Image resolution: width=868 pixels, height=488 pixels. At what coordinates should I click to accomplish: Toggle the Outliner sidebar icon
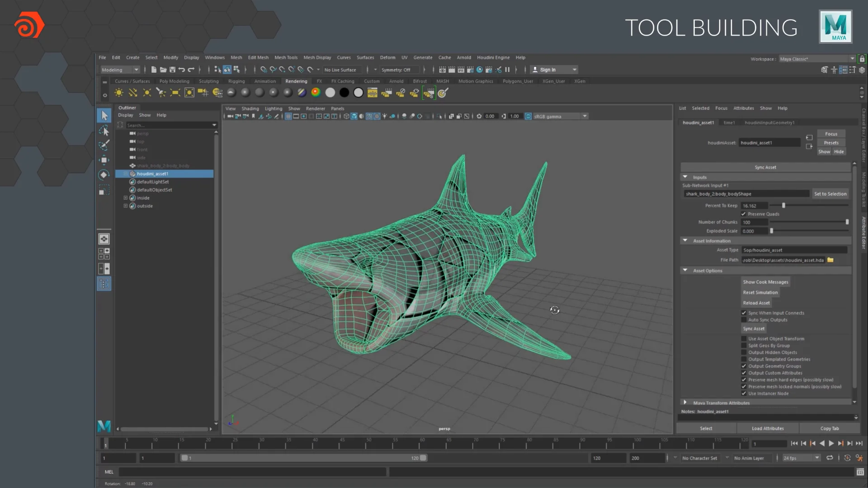click(104, 284)
